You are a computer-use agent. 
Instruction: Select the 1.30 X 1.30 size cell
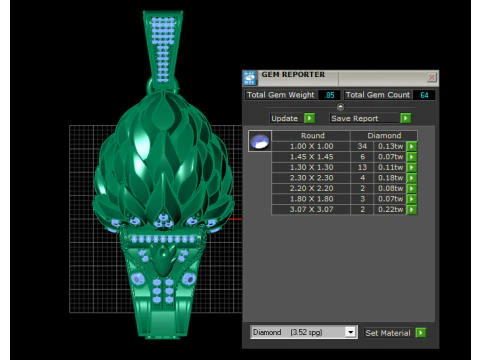tap(311, 167)
